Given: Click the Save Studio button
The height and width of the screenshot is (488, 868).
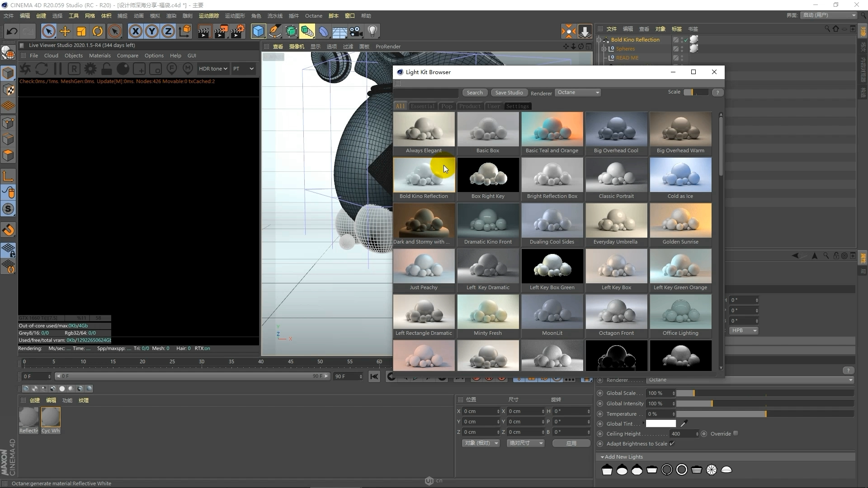Looking at the screenshot, I should coord(509,93).
